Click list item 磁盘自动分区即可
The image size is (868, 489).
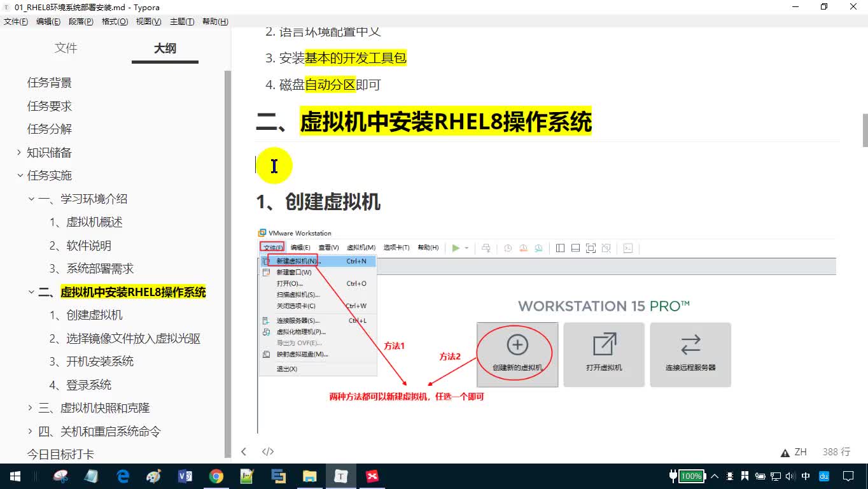pos(330,85)
